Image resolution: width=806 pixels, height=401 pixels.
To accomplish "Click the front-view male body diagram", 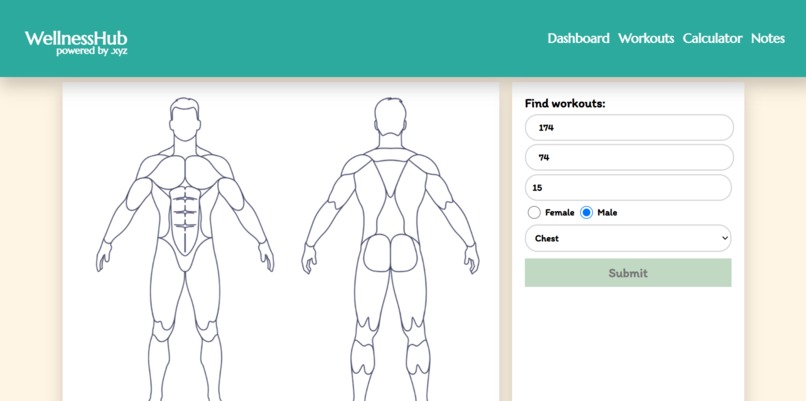I will [185, 249].
